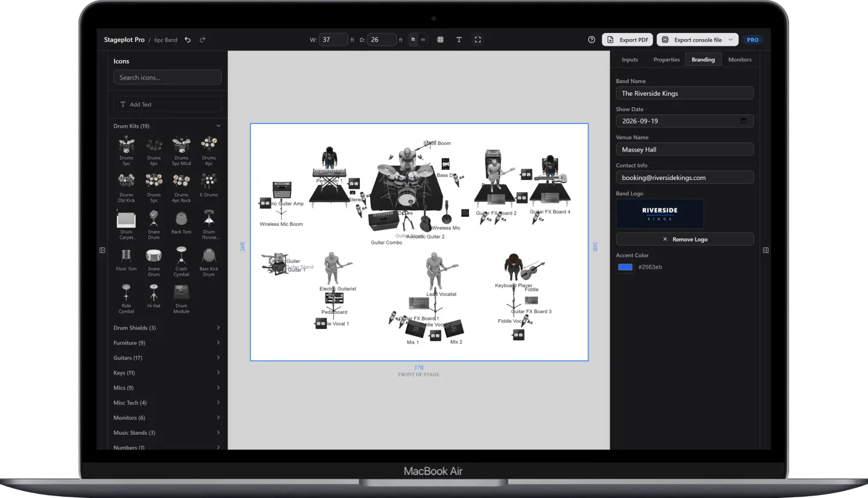Pick the E-Drums kit icon
The image size is (868, 498).
[209, 185]
